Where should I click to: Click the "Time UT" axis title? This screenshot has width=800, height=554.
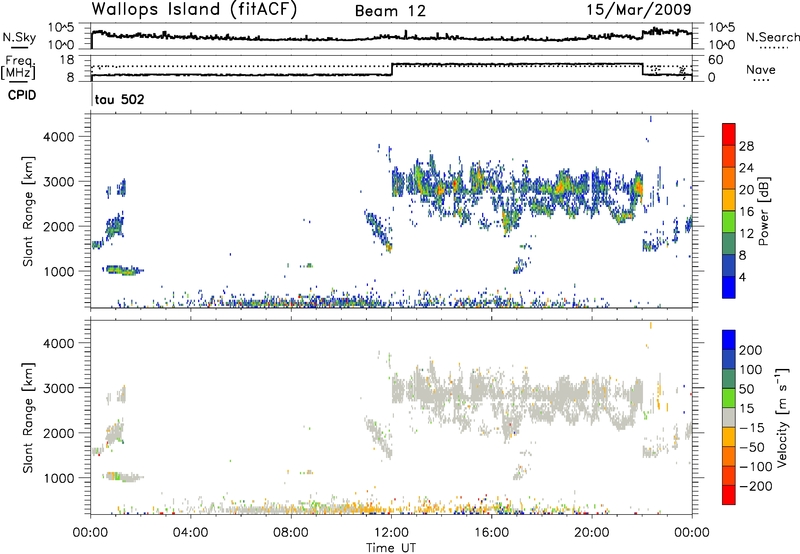pos(391,548)
